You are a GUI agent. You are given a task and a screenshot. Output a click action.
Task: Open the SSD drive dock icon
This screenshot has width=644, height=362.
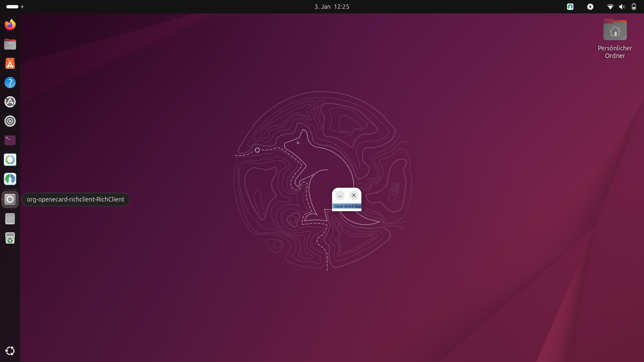(x=10, y=219)
